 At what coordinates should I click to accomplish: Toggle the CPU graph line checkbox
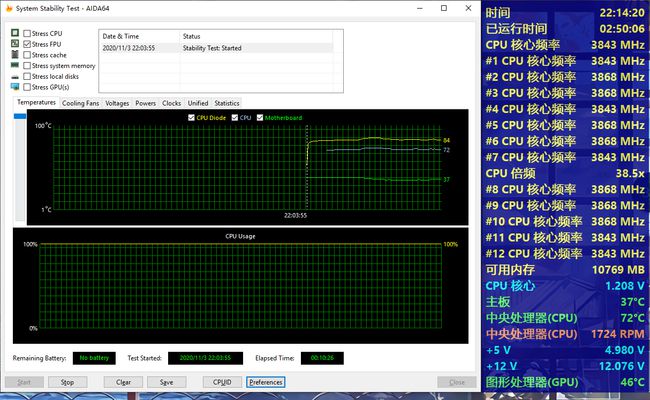235,118
